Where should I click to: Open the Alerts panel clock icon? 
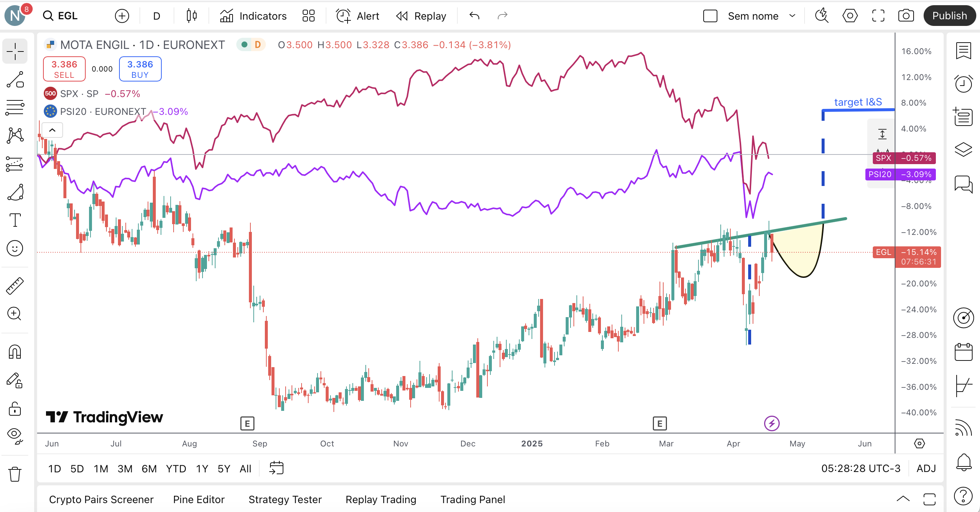click(x=963, y=84)
